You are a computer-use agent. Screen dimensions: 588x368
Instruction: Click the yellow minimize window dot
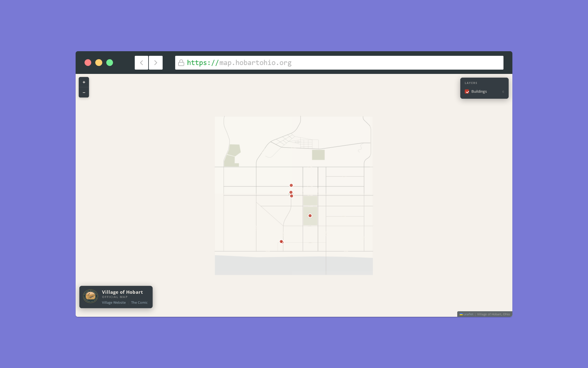(x=99, y=63)
